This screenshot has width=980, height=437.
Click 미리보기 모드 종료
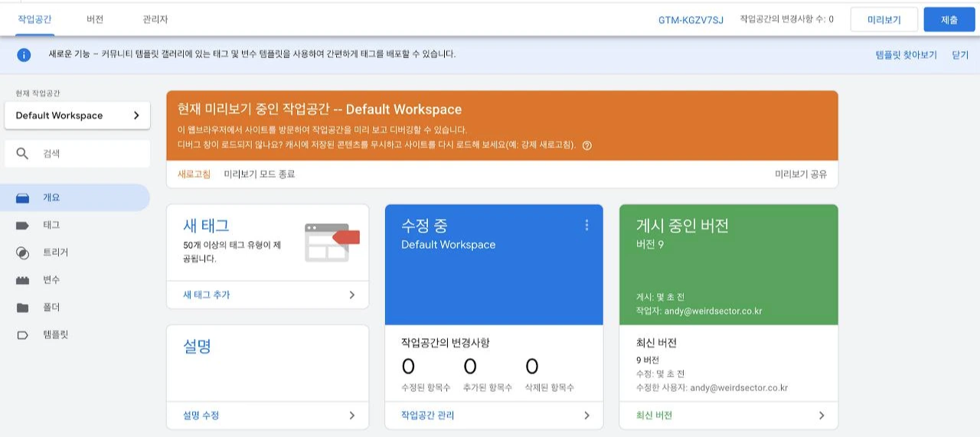tap(260, 174)
